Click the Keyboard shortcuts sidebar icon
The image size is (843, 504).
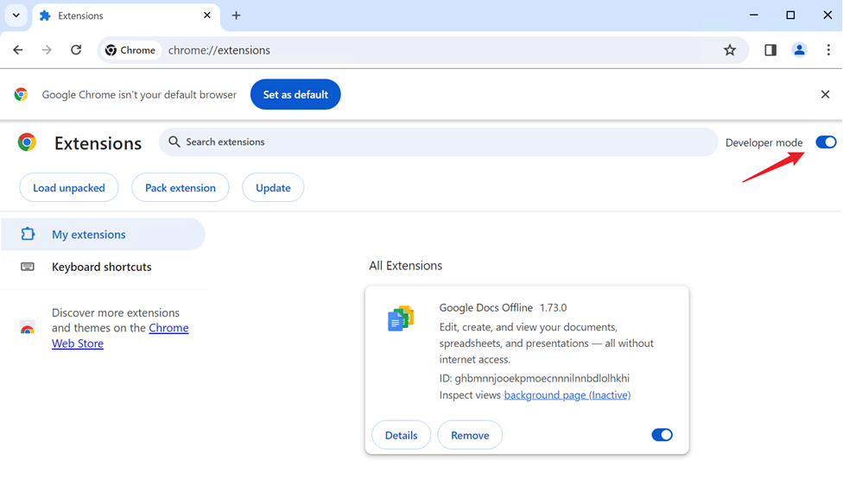click(27, 267)
